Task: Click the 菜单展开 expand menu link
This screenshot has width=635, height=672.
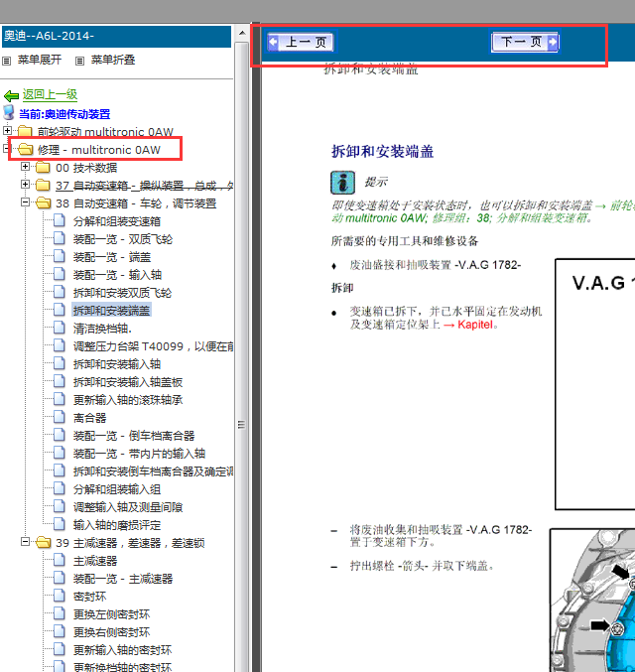Action: (x=40, y=60)
